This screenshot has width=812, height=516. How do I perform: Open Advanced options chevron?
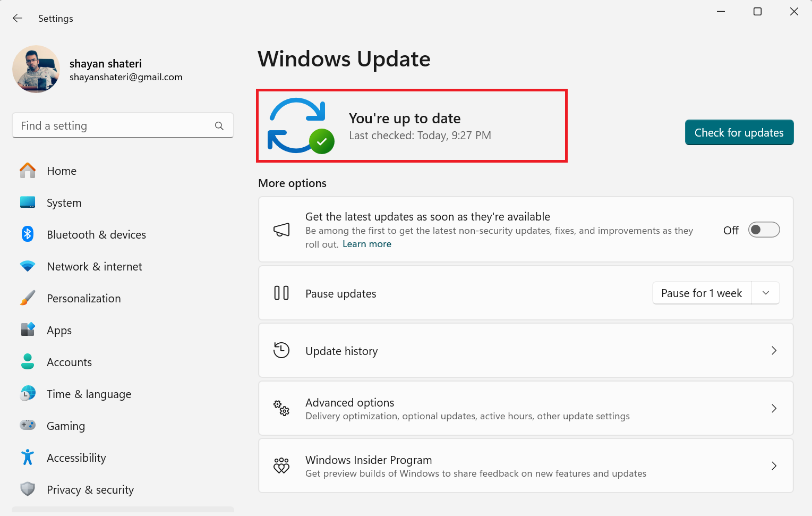coord(774,408)
